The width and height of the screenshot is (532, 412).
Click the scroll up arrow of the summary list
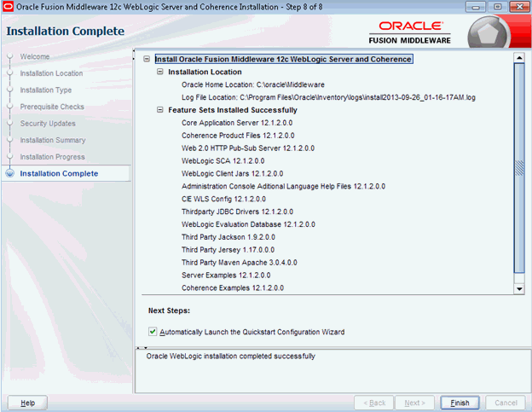(519, 58)
